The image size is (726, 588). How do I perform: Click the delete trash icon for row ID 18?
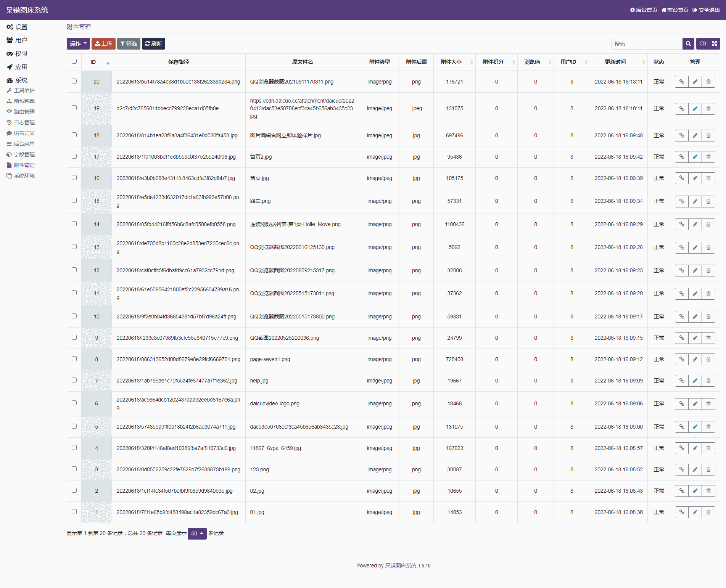708,135
